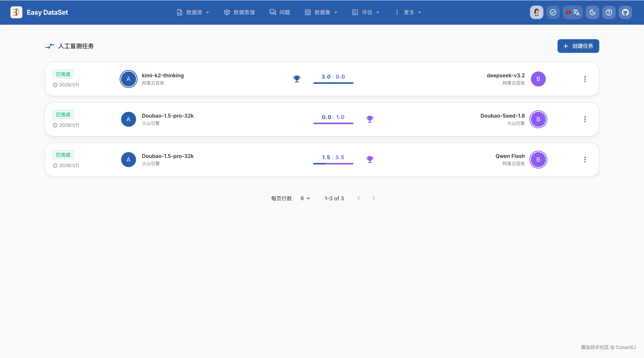Click the 创建任务 button
The width and height of the screenshot is (644, 358).
(578, 46)
